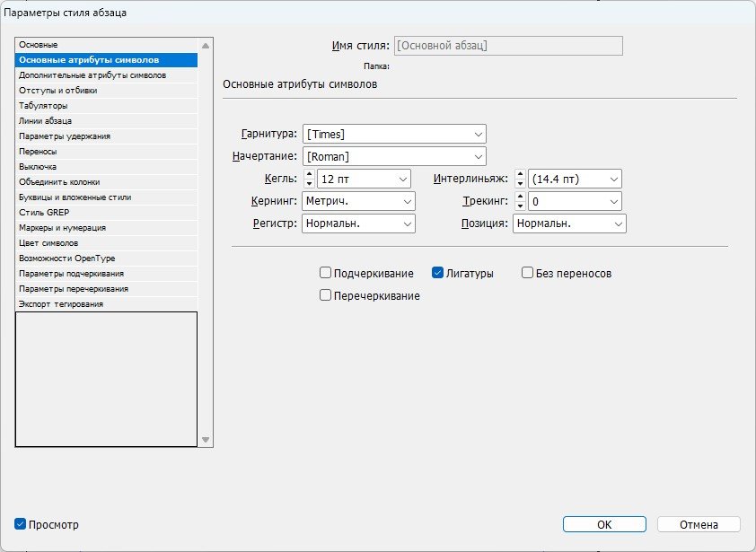Open the Стиль GREP section

(44, 213)
